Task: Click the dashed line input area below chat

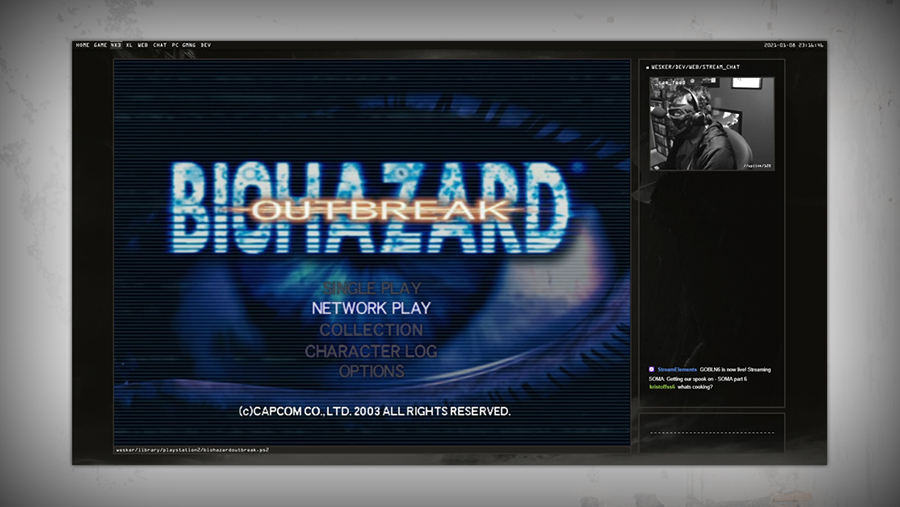Action: (712, 432)
